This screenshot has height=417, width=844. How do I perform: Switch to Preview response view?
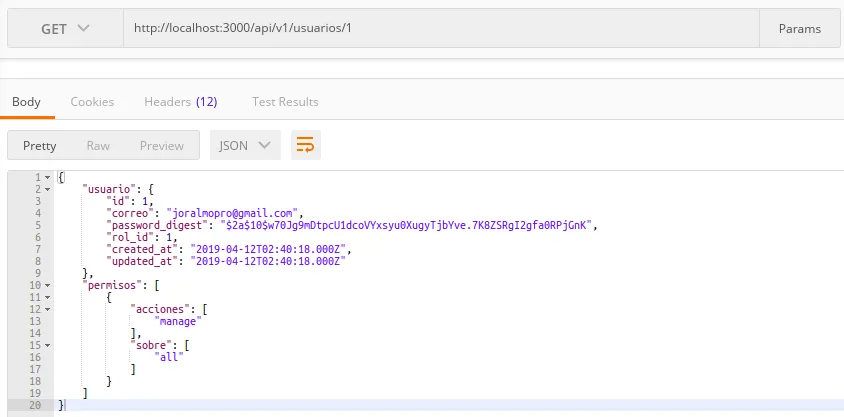click(x=161, y=145)
